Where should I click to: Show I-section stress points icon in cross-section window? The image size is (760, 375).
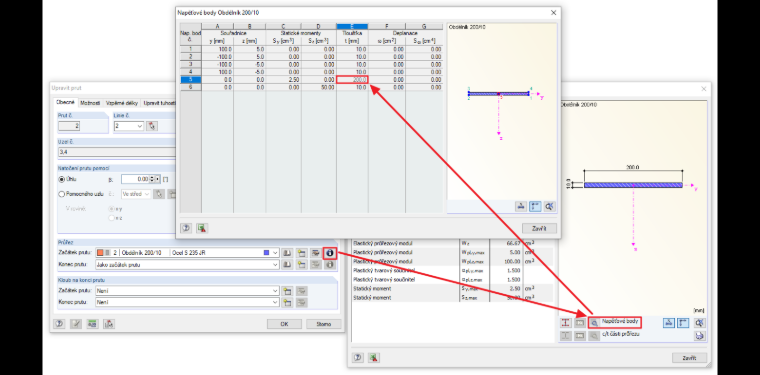[566, 323]
